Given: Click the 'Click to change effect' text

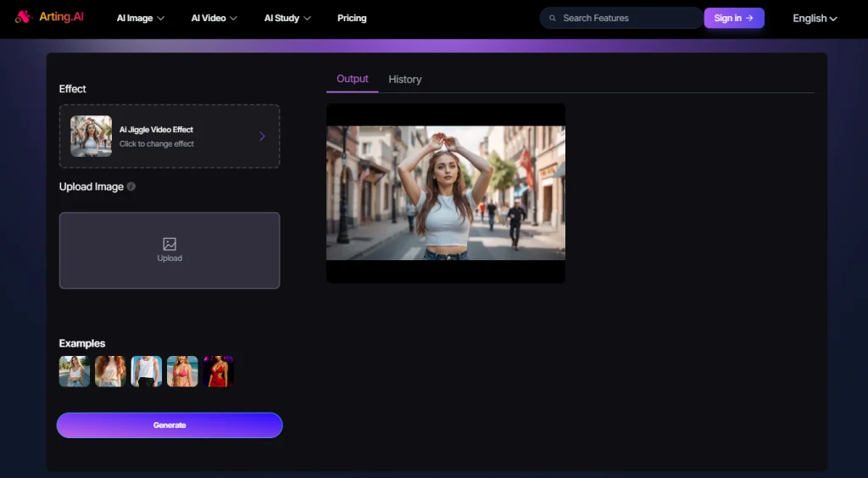Looking at the screenshot, I should [x=157, y=144].
